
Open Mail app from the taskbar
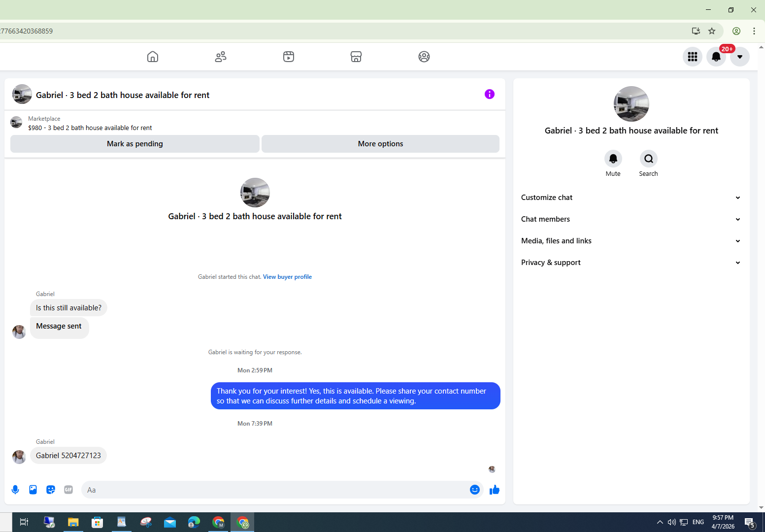click(x=170, y=522)
